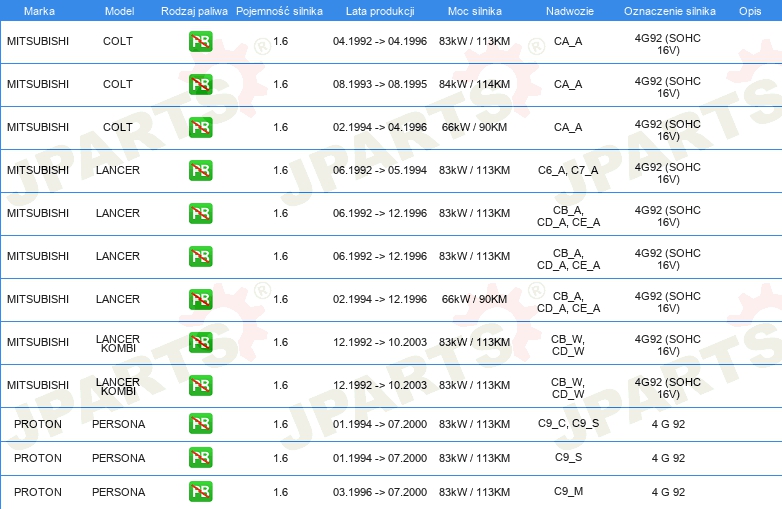Click the Nadwozie column header
The height and width of the screenshot is (509, 782).
pos(567,10)
